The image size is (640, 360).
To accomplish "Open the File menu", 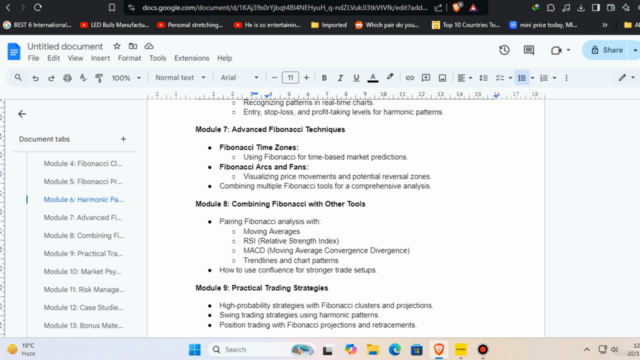I will point(33,58).
